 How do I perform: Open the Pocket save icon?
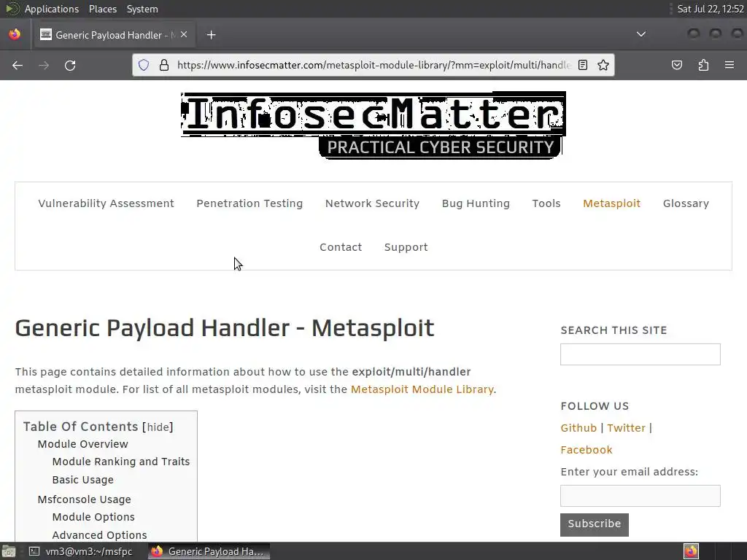point(677,65)
